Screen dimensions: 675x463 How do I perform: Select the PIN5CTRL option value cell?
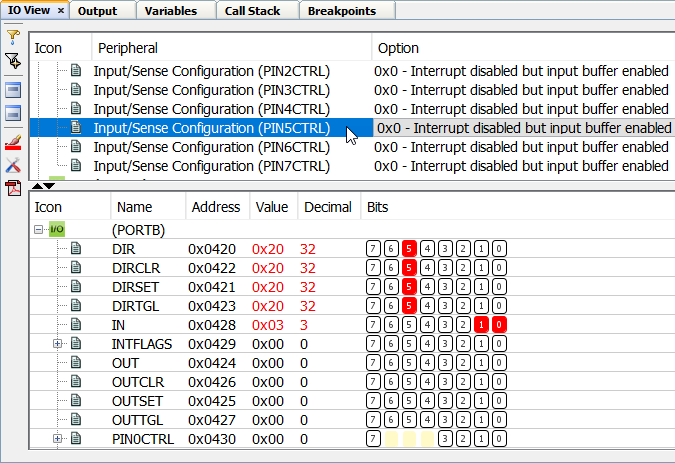522,128
